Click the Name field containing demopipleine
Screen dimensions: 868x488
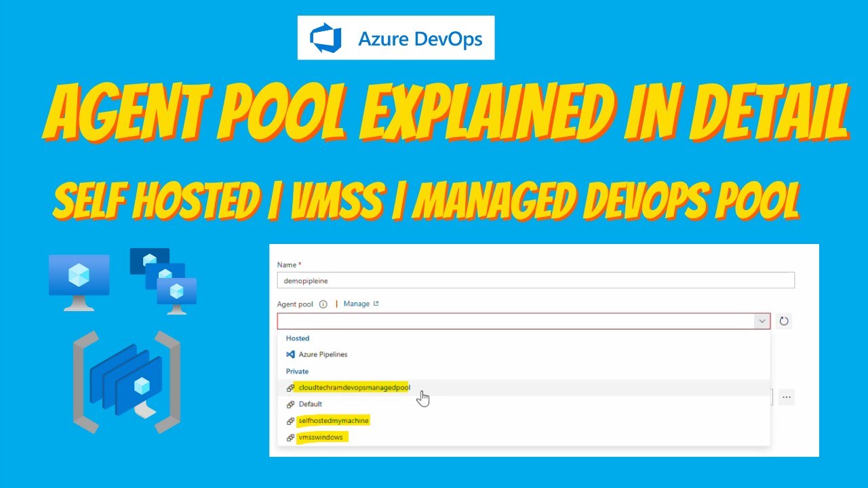click(536, 280)
